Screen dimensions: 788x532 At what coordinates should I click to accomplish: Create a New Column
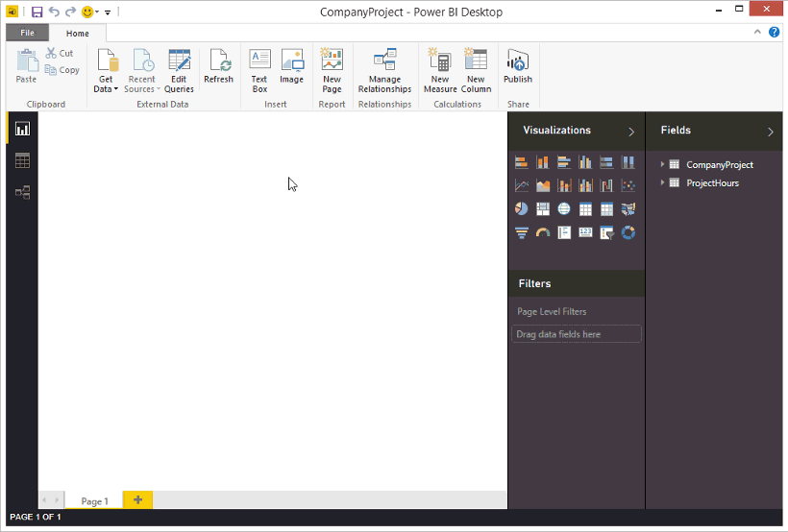click(x=476, y=71)
